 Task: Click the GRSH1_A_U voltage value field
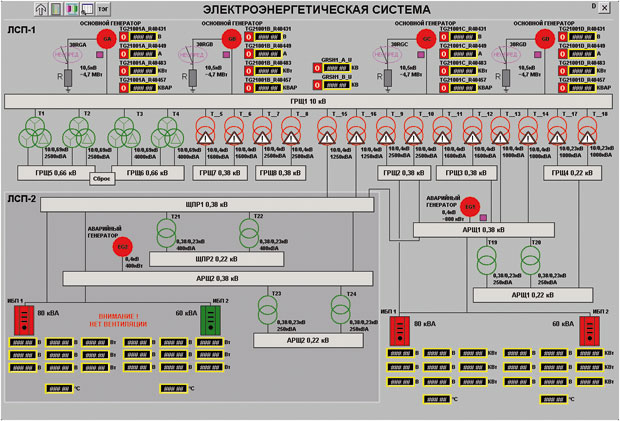click(x=336, y=68)
